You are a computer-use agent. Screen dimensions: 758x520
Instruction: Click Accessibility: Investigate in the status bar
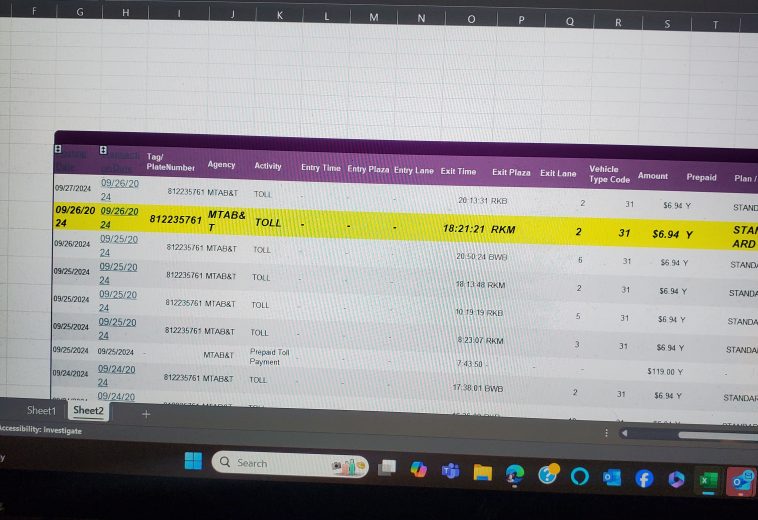pyautogui.click(x=40, y=430)
